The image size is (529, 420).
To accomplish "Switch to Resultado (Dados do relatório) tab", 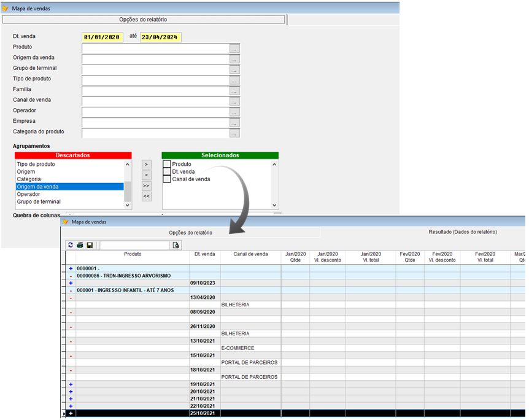I will point(462,232).
